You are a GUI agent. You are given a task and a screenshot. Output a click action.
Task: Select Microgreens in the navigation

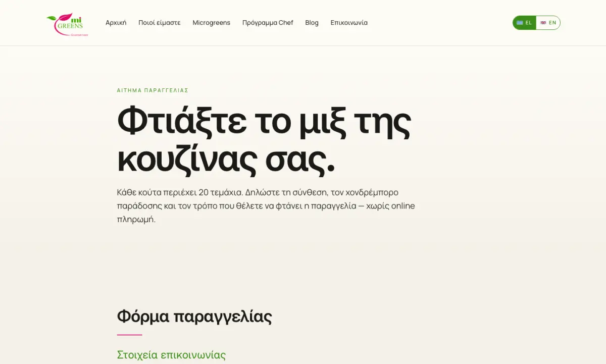tap(211, 23)
